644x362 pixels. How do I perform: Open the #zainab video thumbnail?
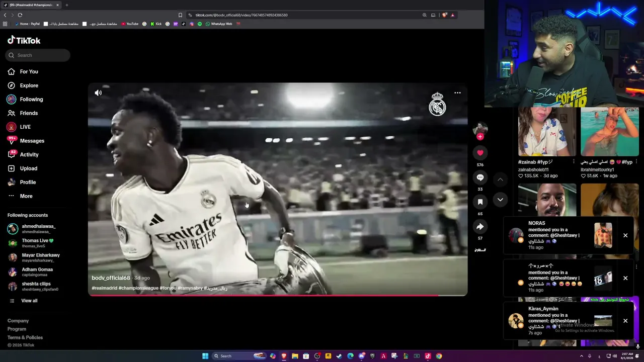pos(547,132)
